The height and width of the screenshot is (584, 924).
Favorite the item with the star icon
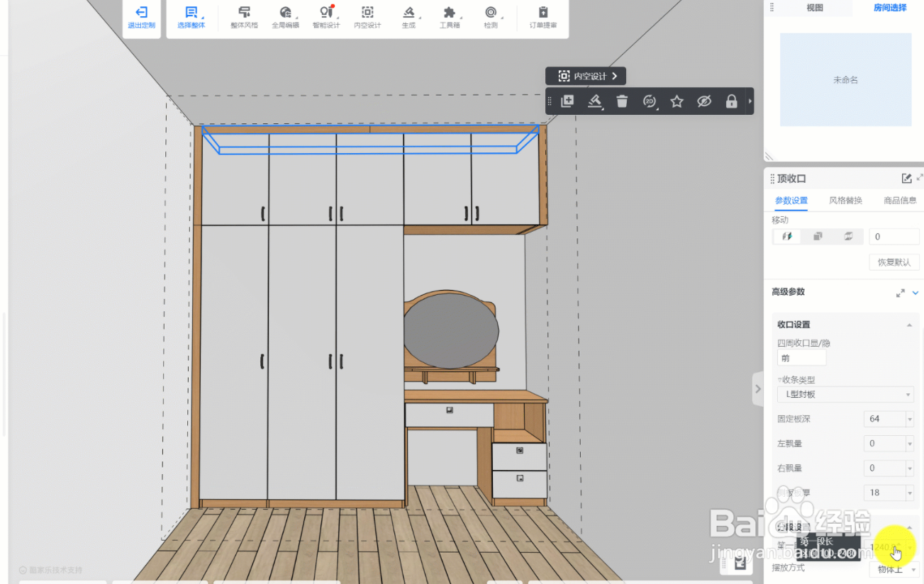pos(677,101)
